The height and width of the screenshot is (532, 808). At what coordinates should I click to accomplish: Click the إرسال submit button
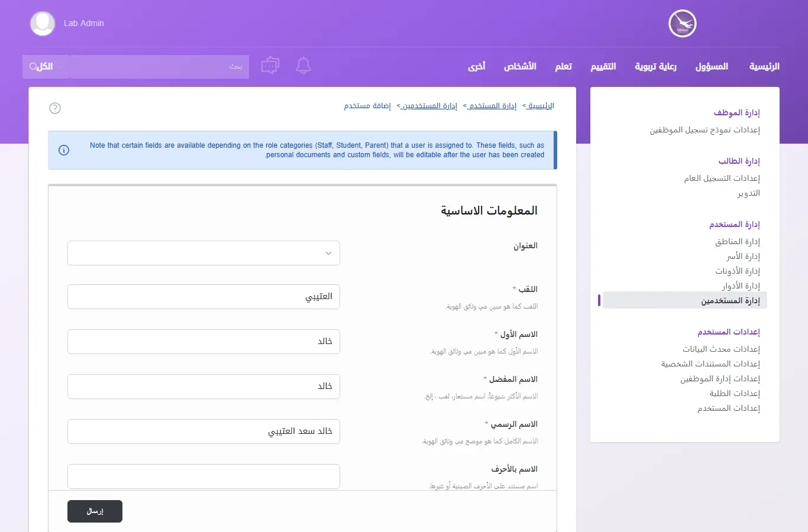point(95,511)
